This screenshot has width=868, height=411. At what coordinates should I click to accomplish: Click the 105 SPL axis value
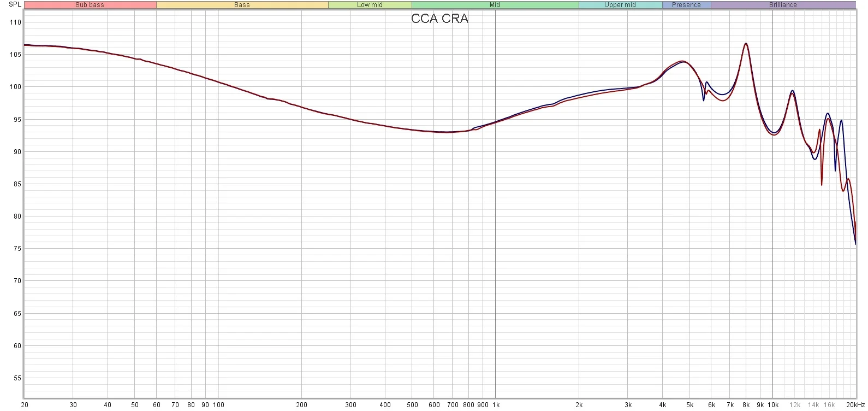point(15,55)
